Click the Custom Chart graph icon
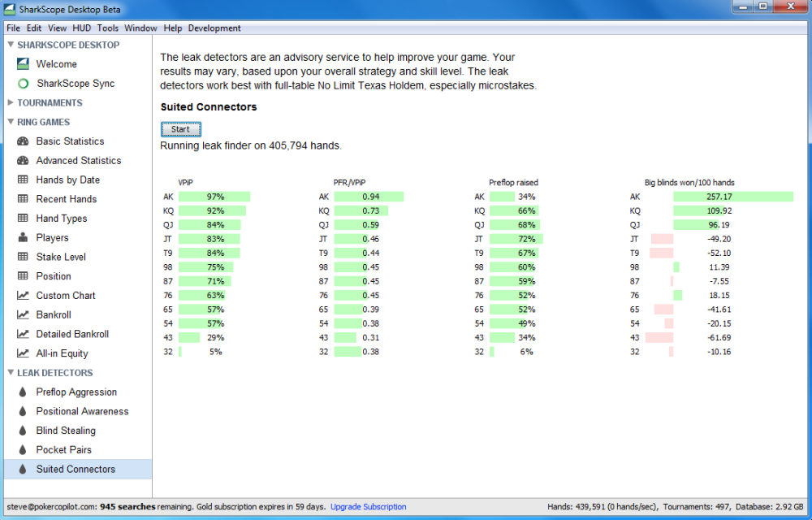 click(x=23, y=295)
